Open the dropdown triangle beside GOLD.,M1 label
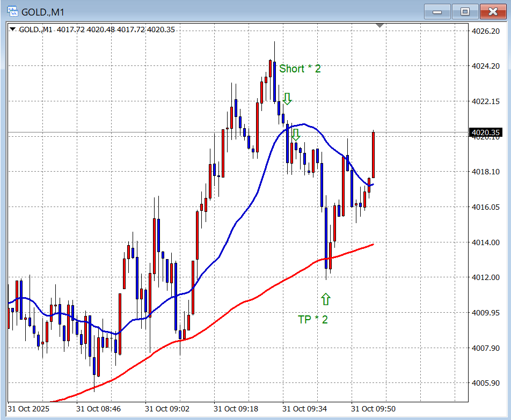The height and width of the screenshot is (420, 511). pyautogui.click(x=13, y=30)
